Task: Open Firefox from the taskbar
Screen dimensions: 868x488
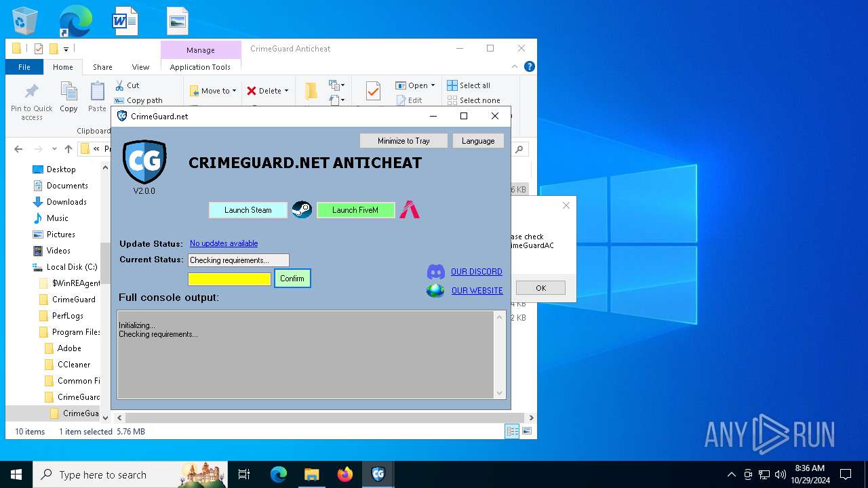Action: 345,474
